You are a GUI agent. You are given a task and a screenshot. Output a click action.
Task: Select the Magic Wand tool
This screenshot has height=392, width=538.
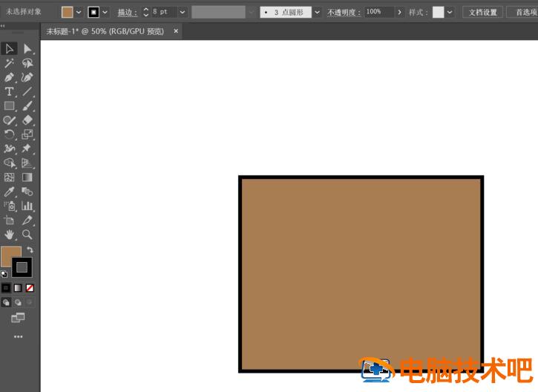pyautogui.click(x=9, y=63)
